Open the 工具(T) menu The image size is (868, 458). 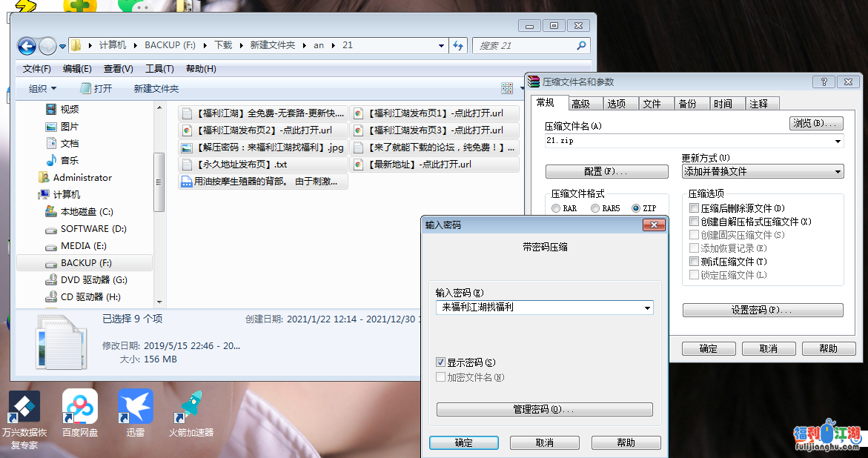pyautogui.click(x=159, y=69)
